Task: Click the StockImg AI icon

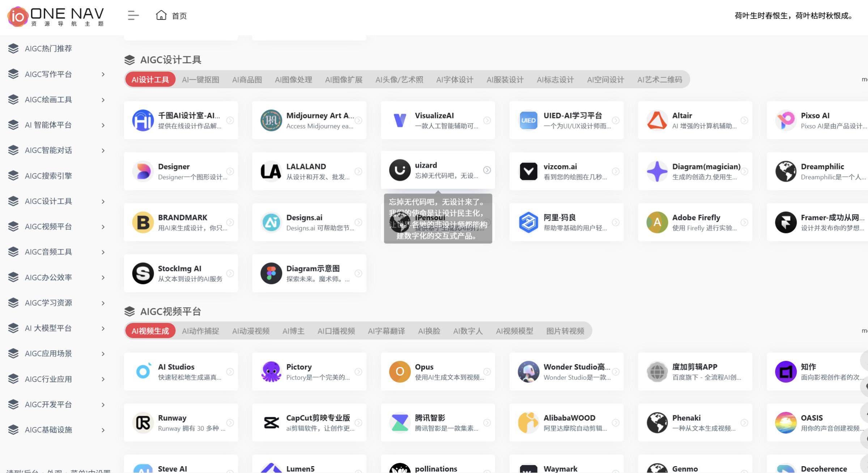Action: coord(143,273)
